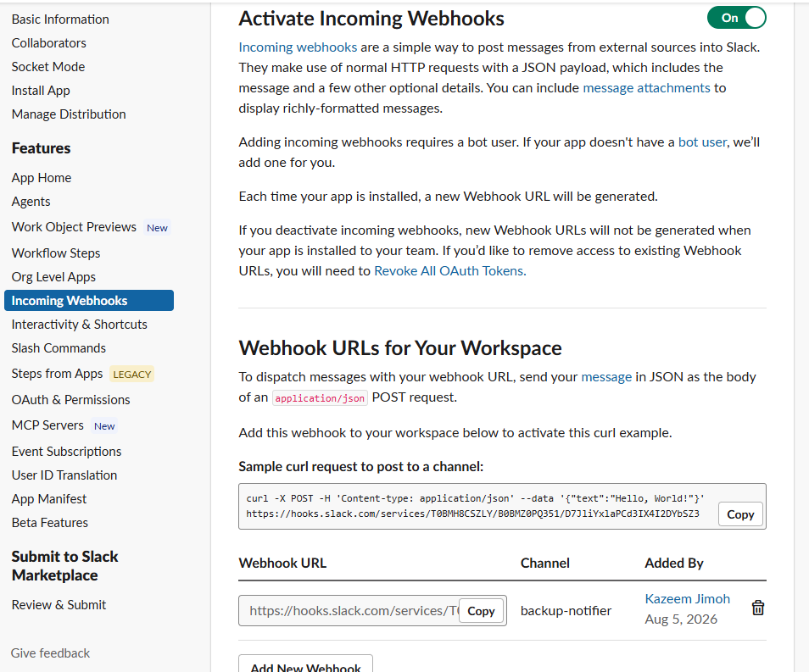Open Org Level Apps settings
The height and width of the screenshot is (672, 809).
pos(53,277)
